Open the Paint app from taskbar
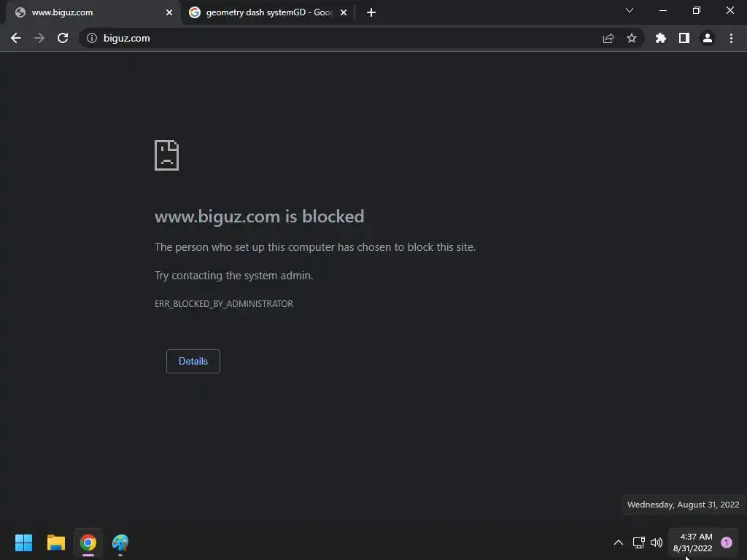 (x=120, y=542)
